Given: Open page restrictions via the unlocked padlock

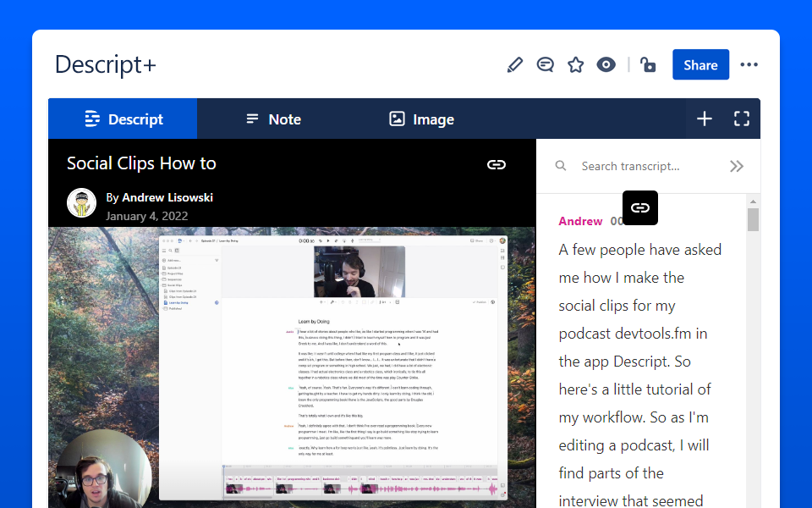Looking at the screenshot, I should pos(648,65).
